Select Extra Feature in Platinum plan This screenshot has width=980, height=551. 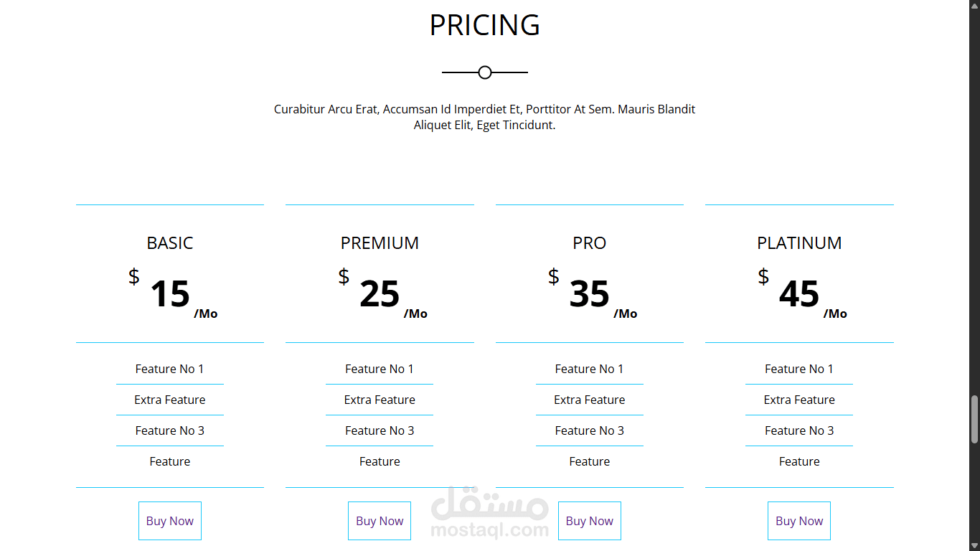point(799,400)
